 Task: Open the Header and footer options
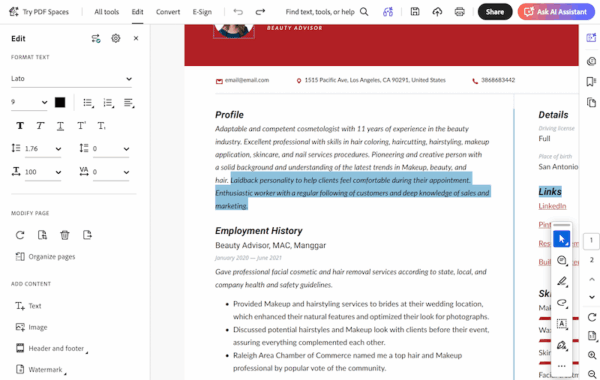point(51,348)
